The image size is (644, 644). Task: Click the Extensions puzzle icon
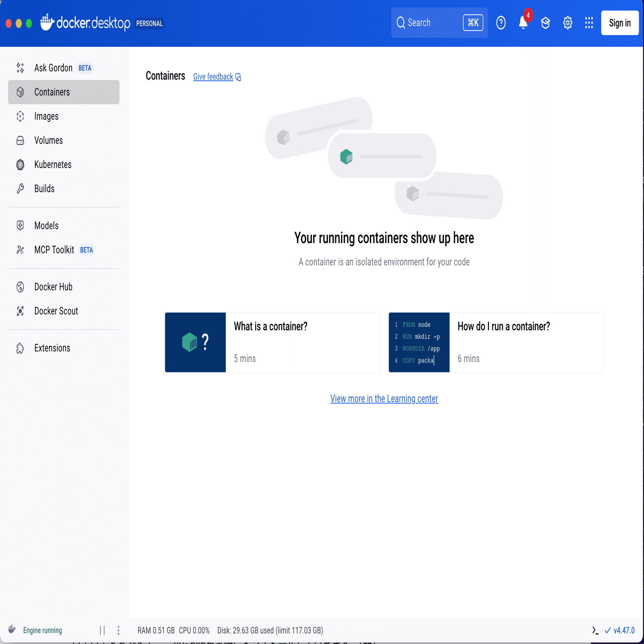[20, 348]
